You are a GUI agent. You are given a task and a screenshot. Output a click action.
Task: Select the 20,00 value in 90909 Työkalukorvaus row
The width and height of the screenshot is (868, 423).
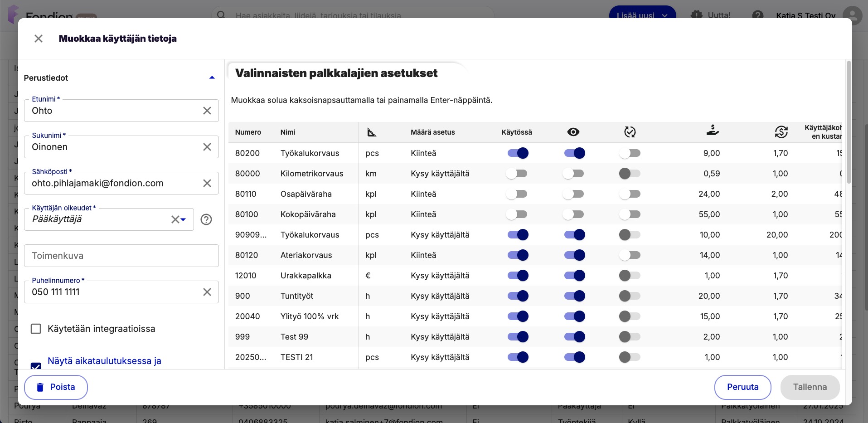coord(777,235)
